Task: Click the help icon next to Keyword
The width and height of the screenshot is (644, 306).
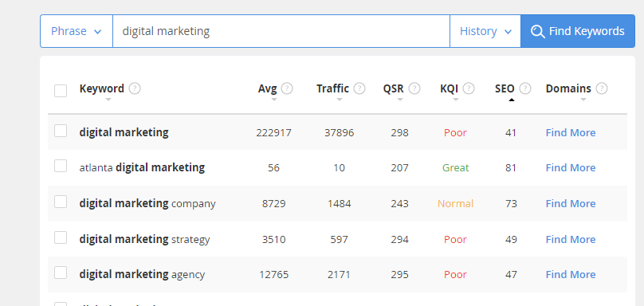Action: pyautogui.click(x=135, y=88)
